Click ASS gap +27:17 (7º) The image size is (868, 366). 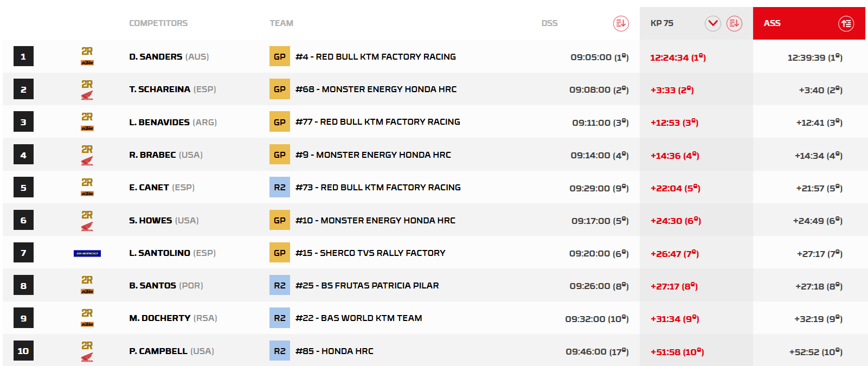click(820, 253)
